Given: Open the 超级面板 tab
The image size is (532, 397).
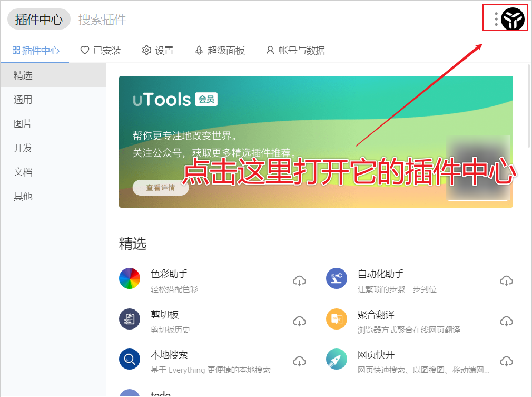Looking at the screenshot, I should tap(220, 50).
